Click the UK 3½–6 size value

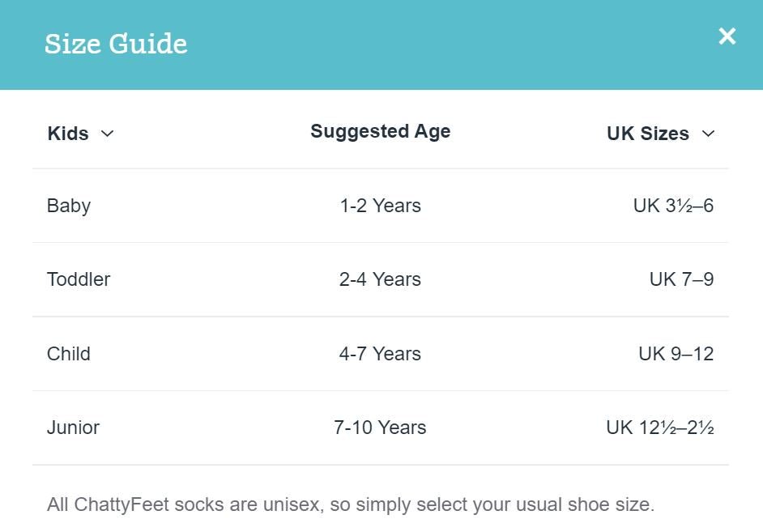pos(673,206)
